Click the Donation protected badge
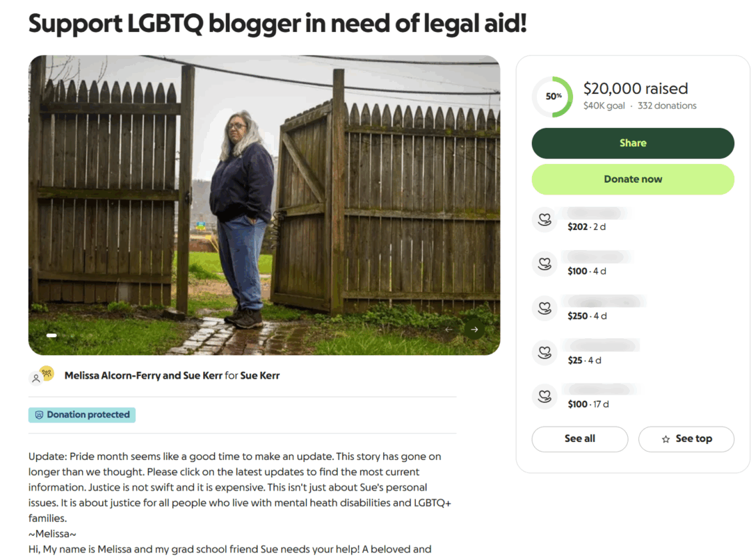This screenshot has width=751, height=560. pos(82,415)
